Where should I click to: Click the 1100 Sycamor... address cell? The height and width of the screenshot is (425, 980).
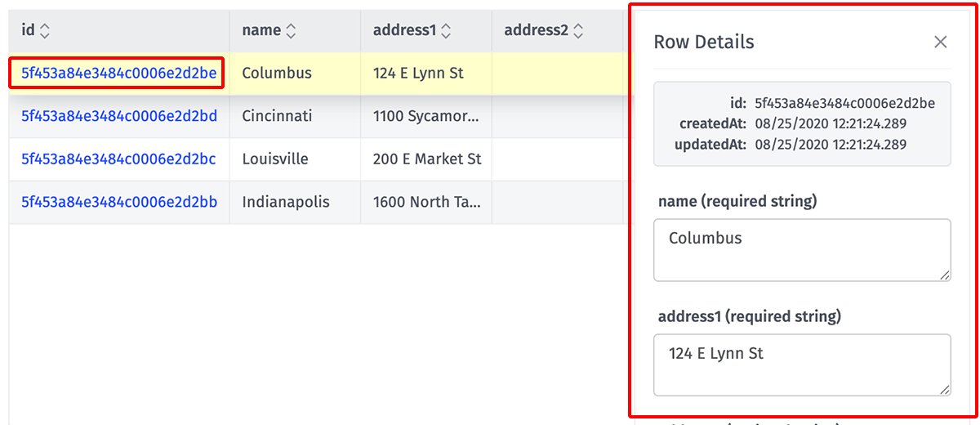(x=425, y=116)
